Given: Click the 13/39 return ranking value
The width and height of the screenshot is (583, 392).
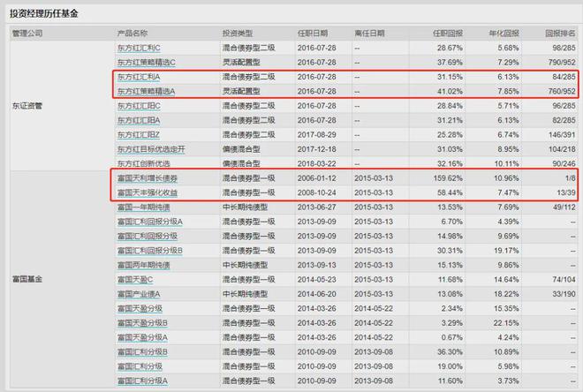Looking at the screenshot, I should [566, 192].
